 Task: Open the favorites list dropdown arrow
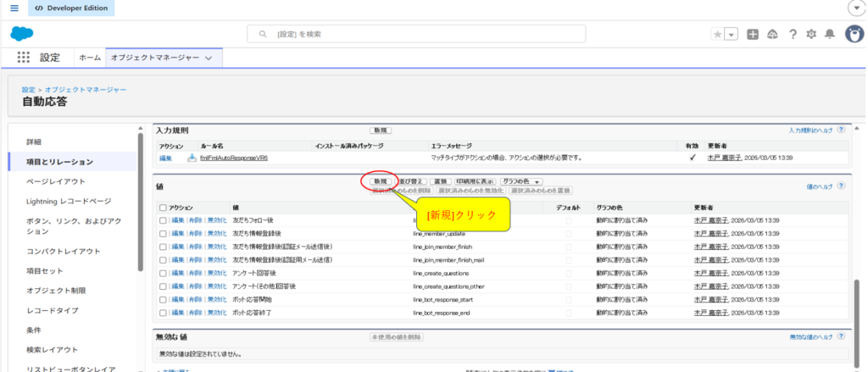point(731,34)
